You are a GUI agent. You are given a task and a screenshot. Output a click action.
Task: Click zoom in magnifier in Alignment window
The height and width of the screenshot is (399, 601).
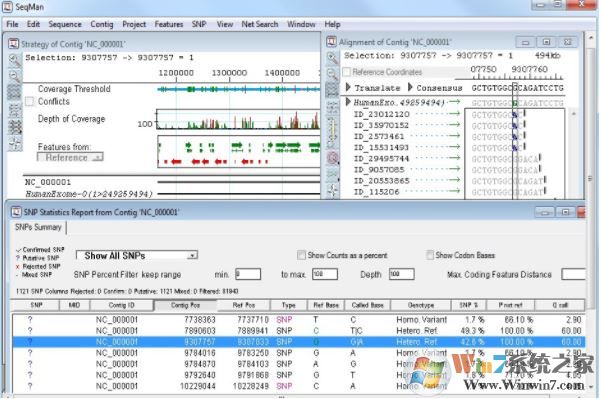[x=332, y=58]
